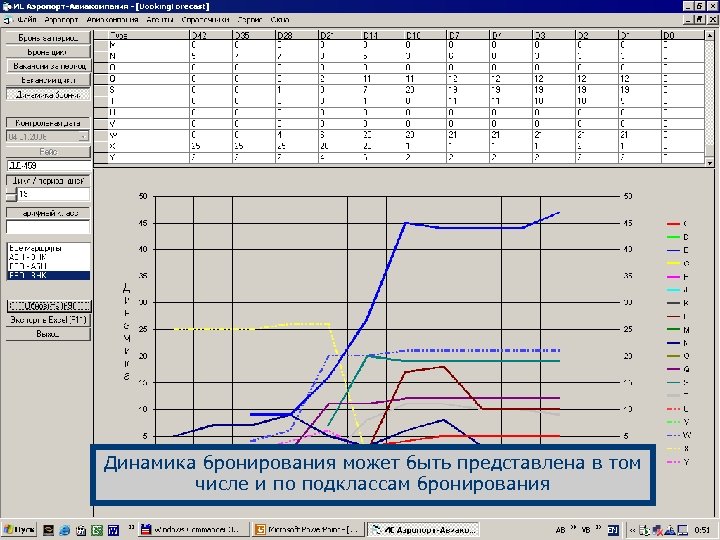Click the D0 column header
Image resolution: width=720 pixels, height=540 pixels.
click(x=682, y=35)
